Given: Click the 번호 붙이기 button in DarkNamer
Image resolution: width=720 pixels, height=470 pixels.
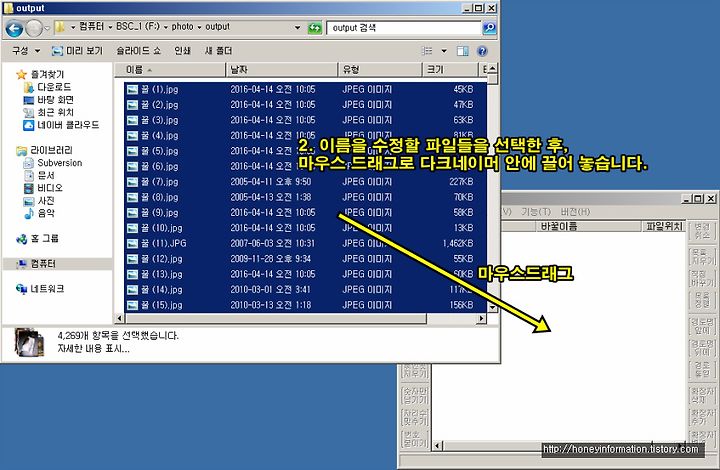Looking at the screenshot, I should pos(415,438).
